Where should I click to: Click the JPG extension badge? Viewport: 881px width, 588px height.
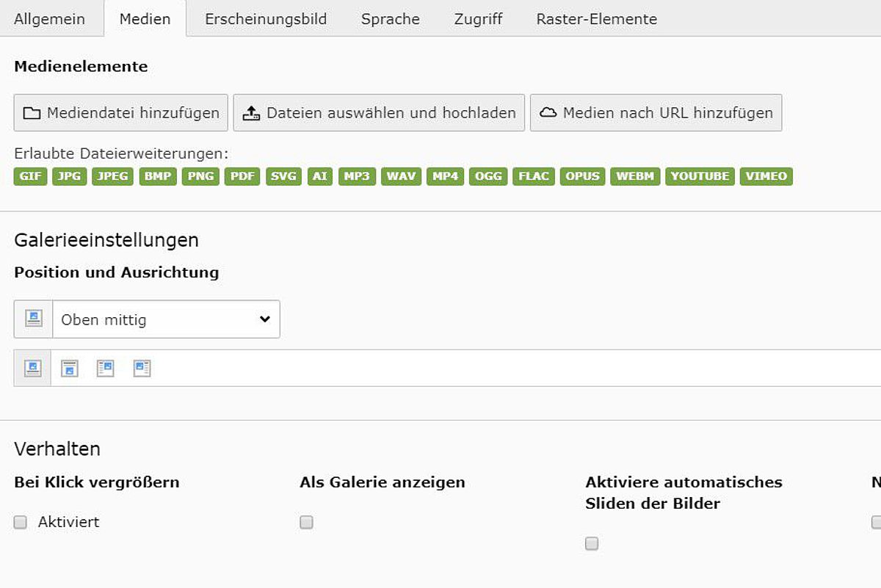[x=70, y=176]
